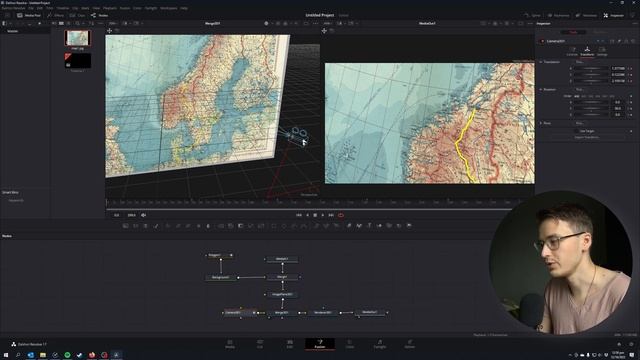Add a Rectangle mask from the toolbar
This screenshot has width=640, height=360.
pyautogui.click(x=274, y=226)
